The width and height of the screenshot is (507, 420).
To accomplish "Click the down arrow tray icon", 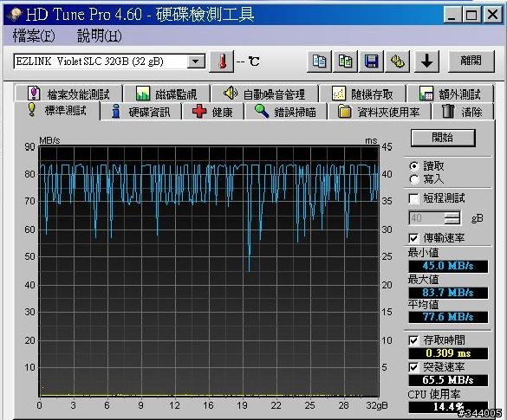I will point(426,61).
